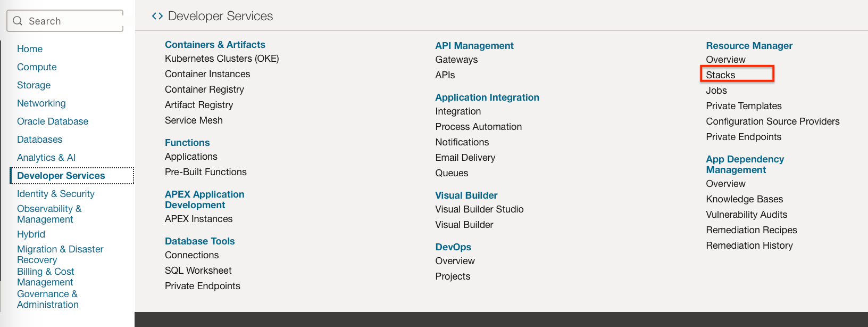Screen dimensions: 868x327
Task: Open APEX Instances
Action: click(198, 219)
